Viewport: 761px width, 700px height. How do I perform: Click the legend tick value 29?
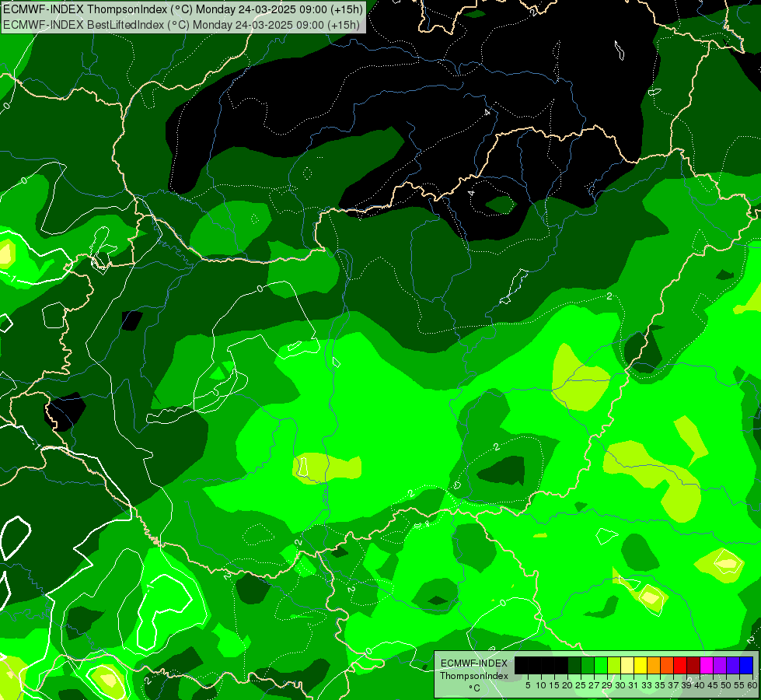607,685
